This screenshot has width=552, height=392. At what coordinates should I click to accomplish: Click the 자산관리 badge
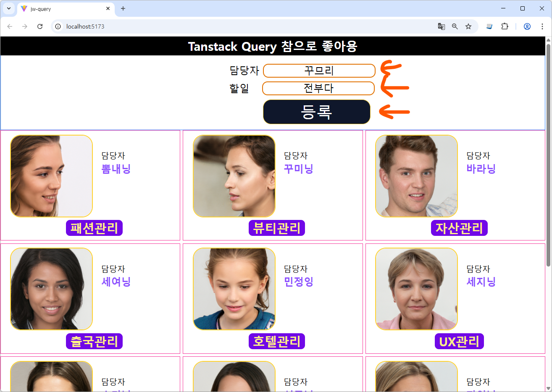(459, 228)
